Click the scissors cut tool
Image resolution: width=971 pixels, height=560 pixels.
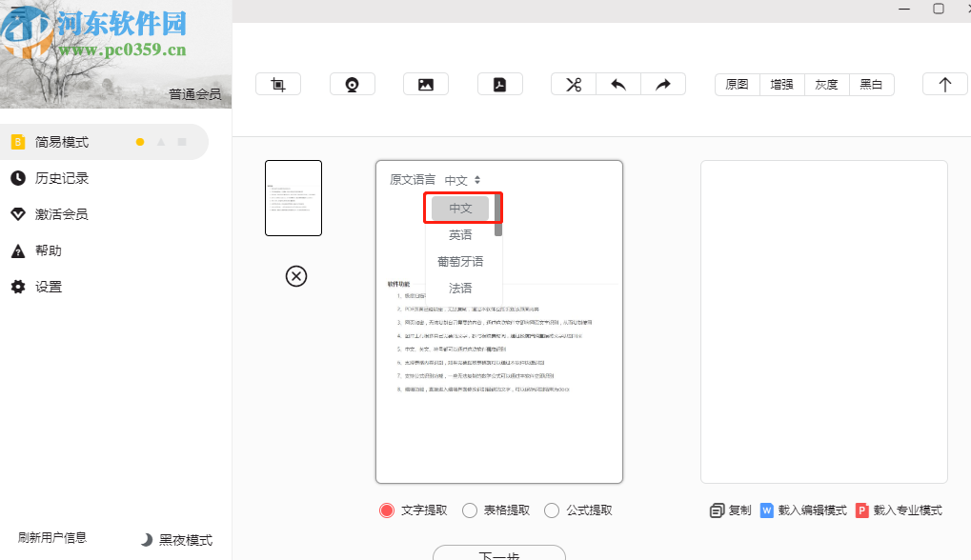click(574, 84)
